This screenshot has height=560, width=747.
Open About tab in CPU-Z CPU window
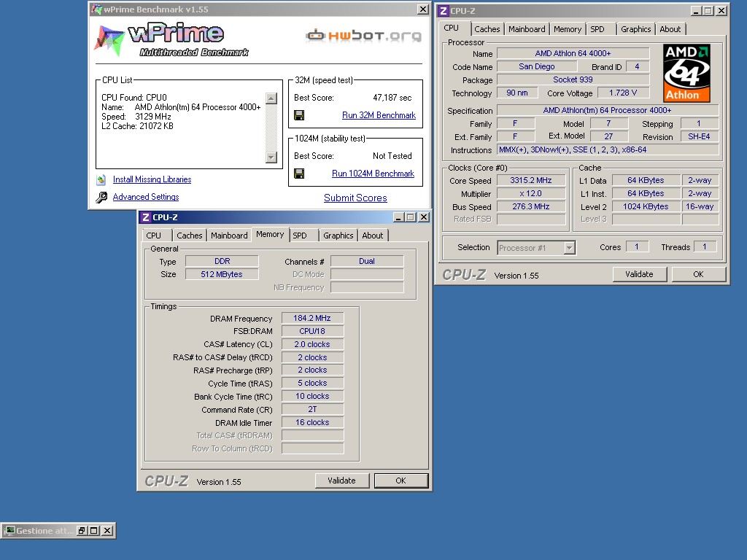(670, 29)
